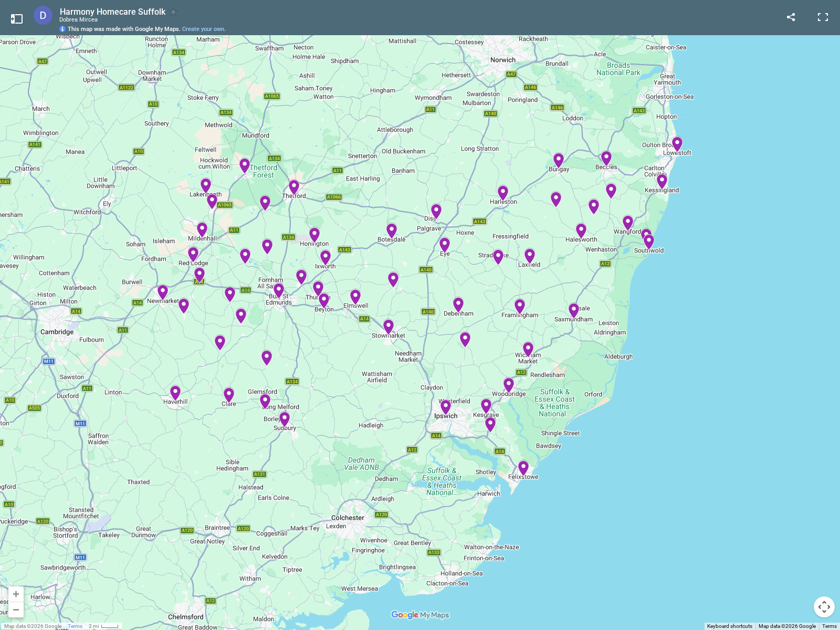Select the Long Melford map pin
The height and width of the screenshot is (630, 840).
(265, 401)
